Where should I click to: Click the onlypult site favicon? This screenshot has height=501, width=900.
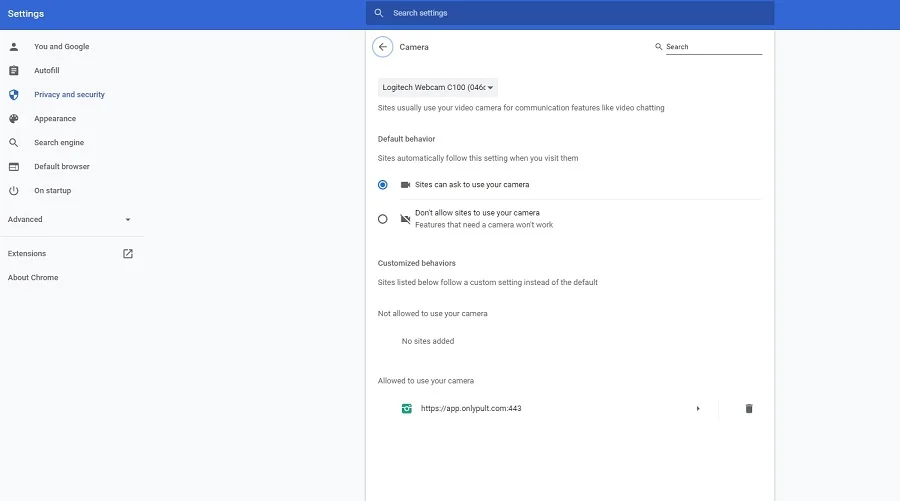[x=407, y=409]
